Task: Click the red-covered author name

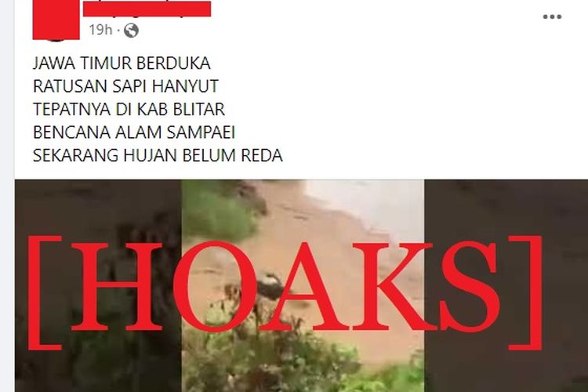Action: pyautogui.click(x=147, y=9)
